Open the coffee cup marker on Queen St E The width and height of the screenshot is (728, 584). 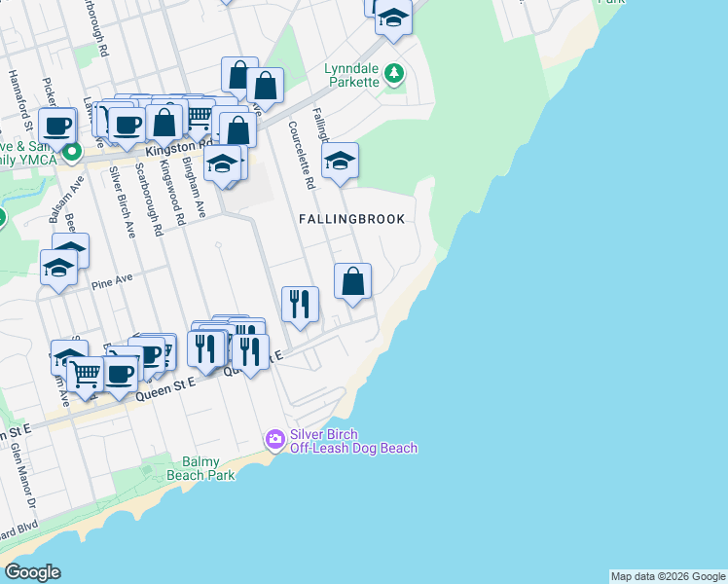click(120, 377)
